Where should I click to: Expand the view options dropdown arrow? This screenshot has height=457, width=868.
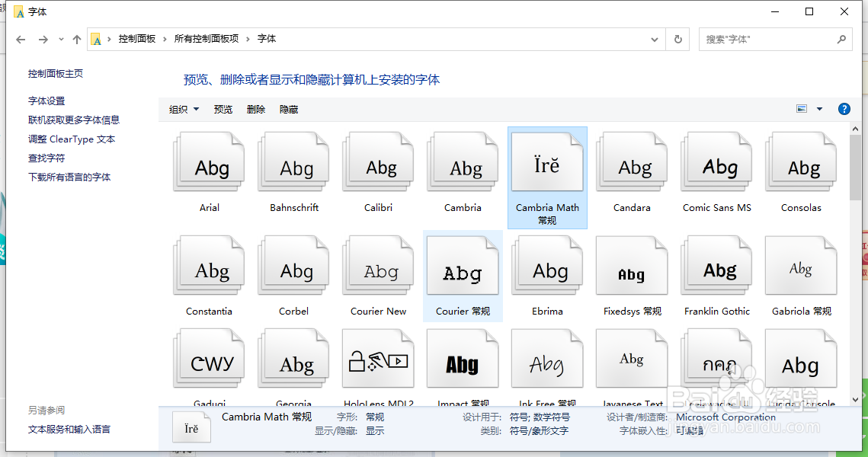click(x=820, y=109)
